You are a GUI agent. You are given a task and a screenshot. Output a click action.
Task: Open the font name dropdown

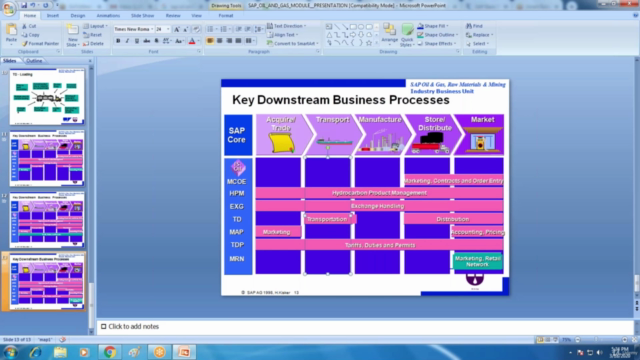tap(152, 29)
